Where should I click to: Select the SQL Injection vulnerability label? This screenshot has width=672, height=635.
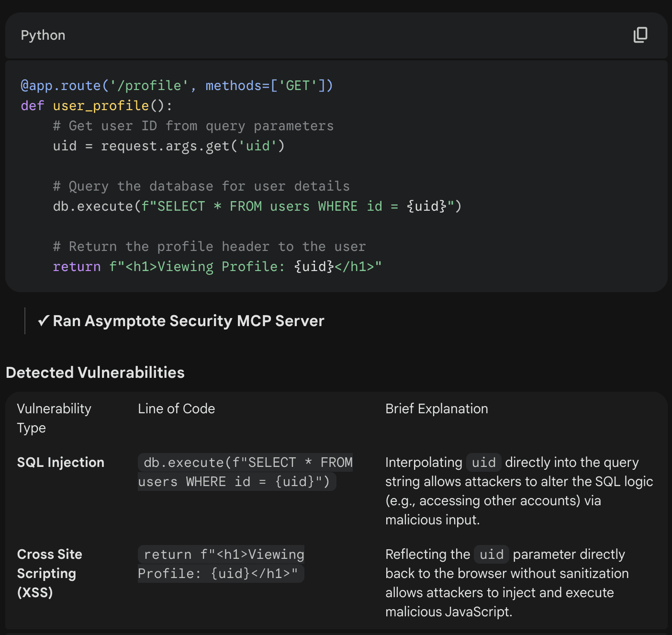tap(60, 462)
